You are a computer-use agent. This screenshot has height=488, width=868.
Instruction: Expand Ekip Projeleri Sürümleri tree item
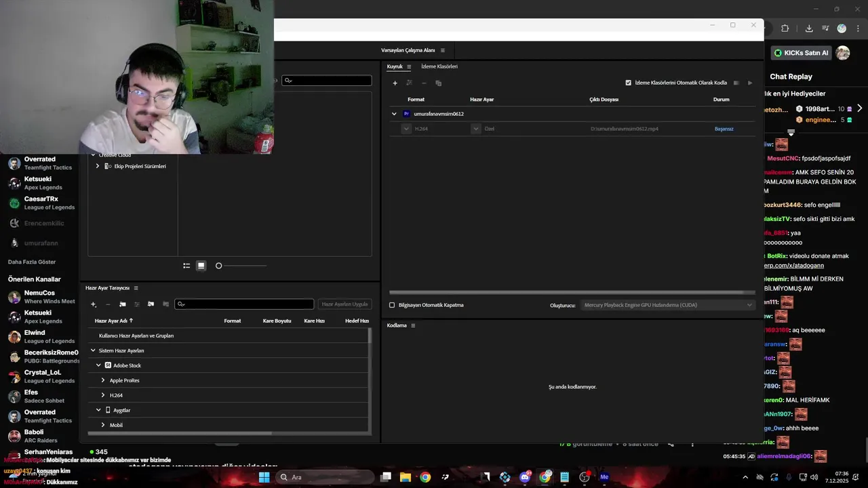coord(98,166)
